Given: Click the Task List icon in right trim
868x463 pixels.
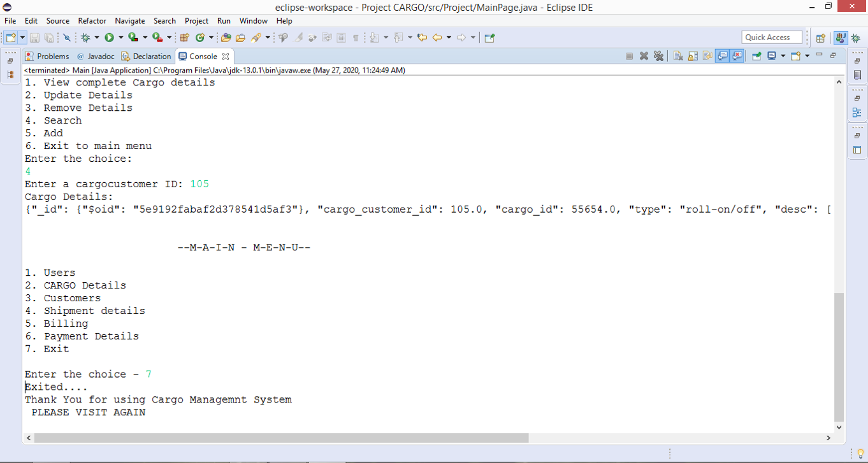Looking at the screenshot, I should (x=857, y=75).
